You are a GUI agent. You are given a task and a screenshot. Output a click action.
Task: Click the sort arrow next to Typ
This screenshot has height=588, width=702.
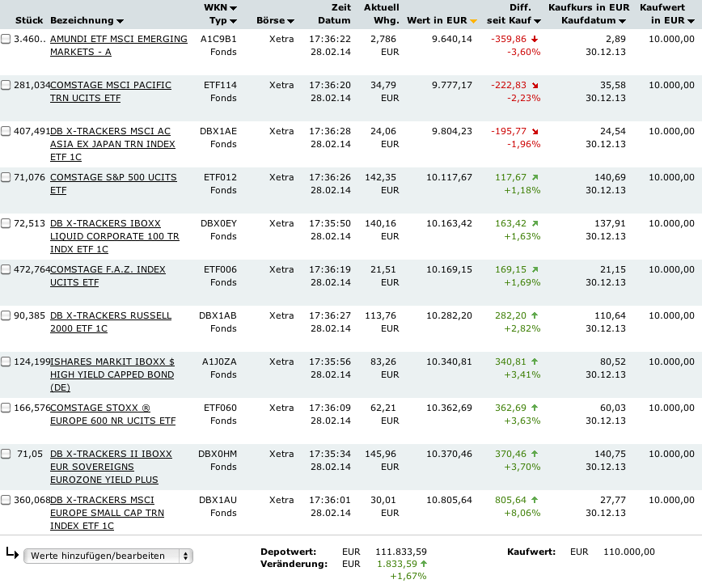233,20
